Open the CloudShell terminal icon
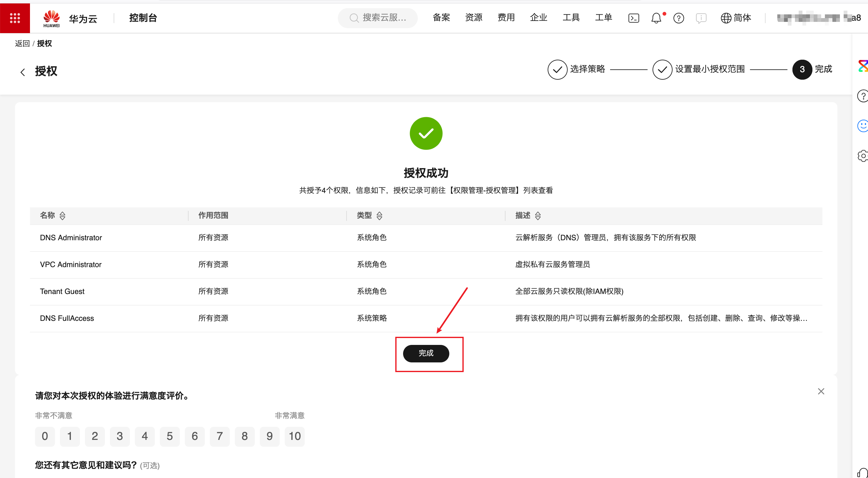The width and height of the screenshot is (868, 478). [x=634, y=18]
